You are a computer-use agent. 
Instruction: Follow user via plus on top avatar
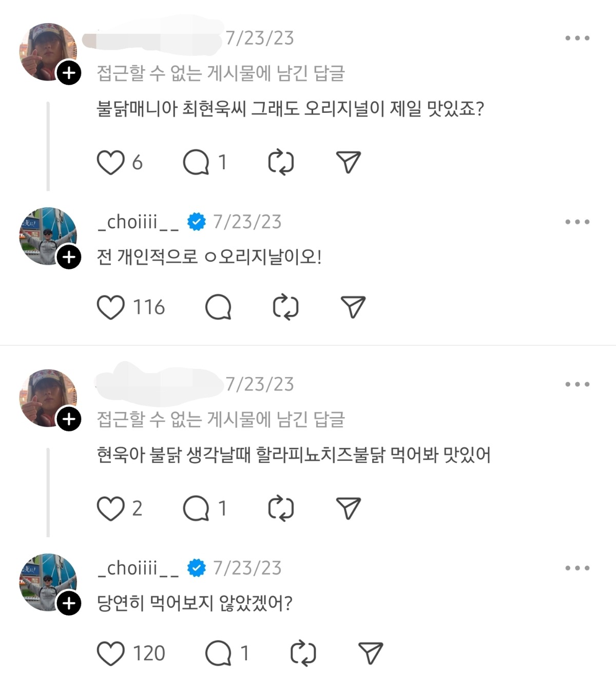point(69,72)
